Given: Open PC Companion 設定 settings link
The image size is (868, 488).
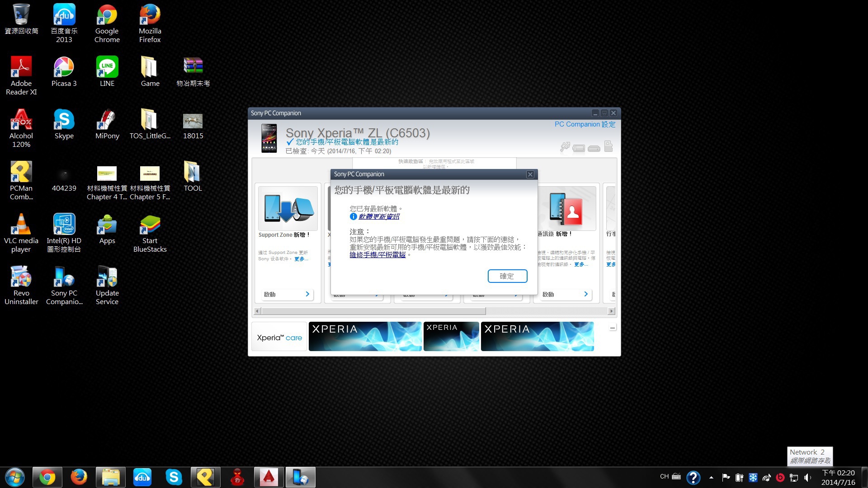Looking at the screenshot, I should click(x=585, y=124).
